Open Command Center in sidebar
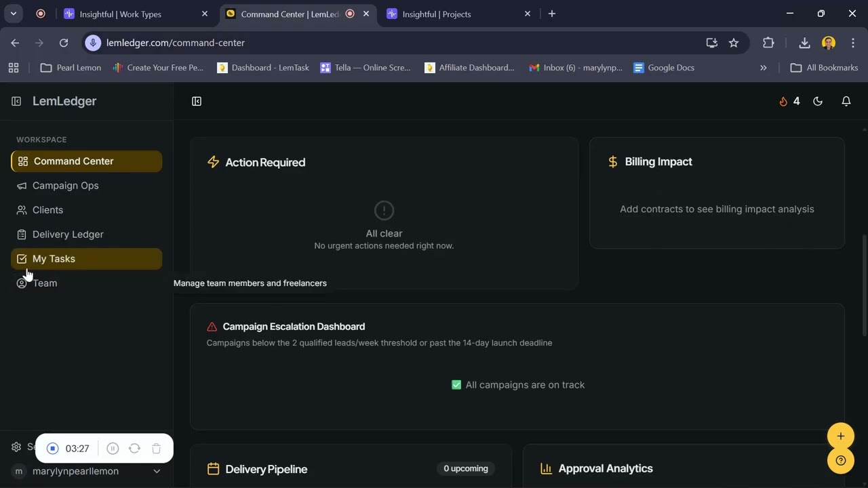Image resolution: width=868 pixels, height=488 pixels. pyautogui.click(x=86, y=161)
